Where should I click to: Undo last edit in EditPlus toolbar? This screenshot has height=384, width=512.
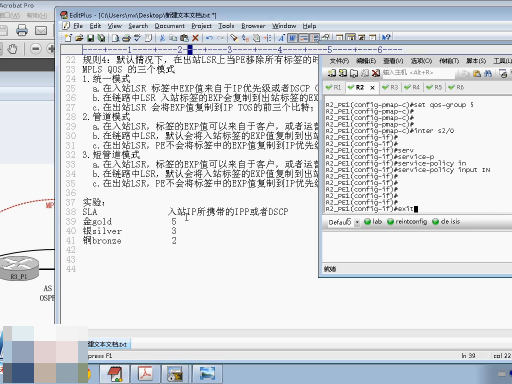[209, 38]
